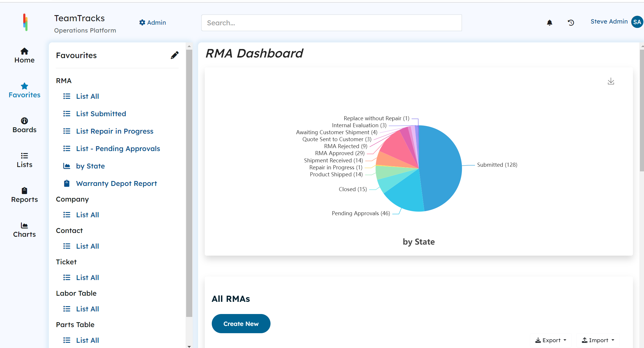
Task: Click the notification bell icon
Action: coord(550,22)
